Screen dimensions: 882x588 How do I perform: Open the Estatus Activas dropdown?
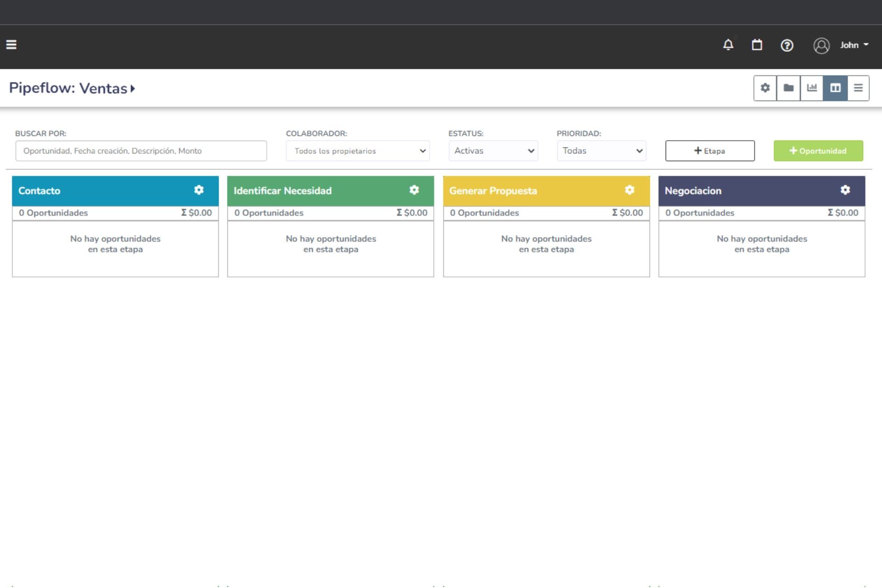coord(493,151)
